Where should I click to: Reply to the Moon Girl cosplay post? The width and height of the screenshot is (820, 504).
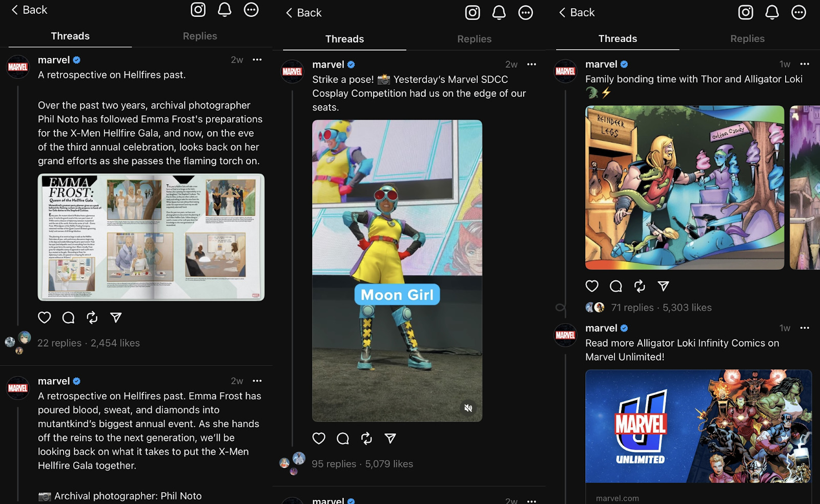click(x=343, y=438)
